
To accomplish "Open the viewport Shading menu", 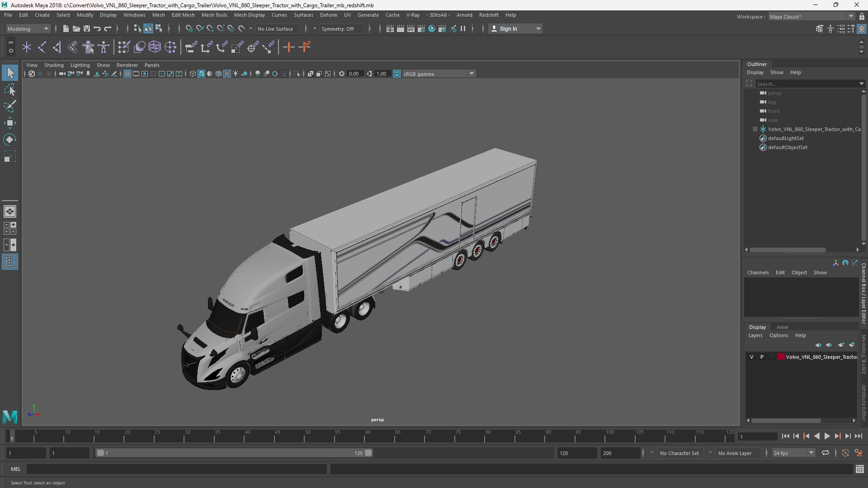I will [54, 65].
